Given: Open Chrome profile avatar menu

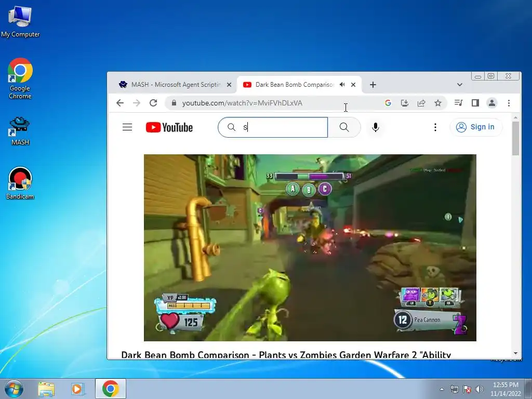Looking at the screenshot, I should [x=492, y=103].
